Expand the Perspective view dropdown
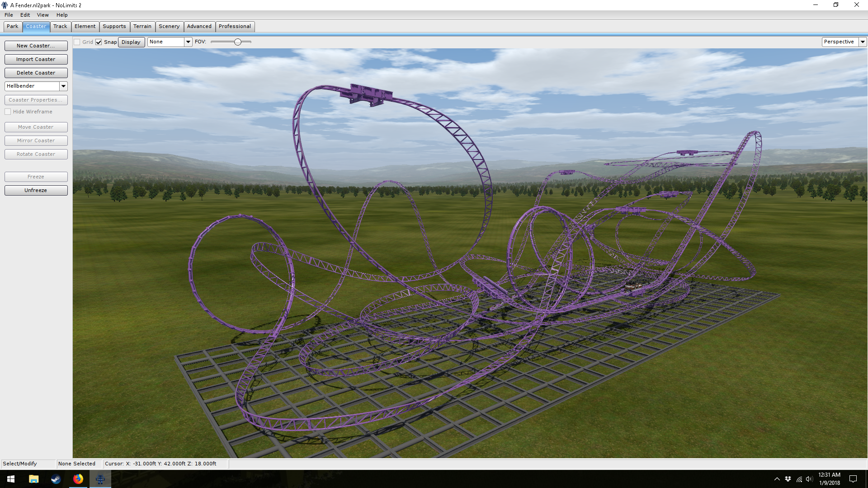The image size is (868, 488). coord(862,42)
